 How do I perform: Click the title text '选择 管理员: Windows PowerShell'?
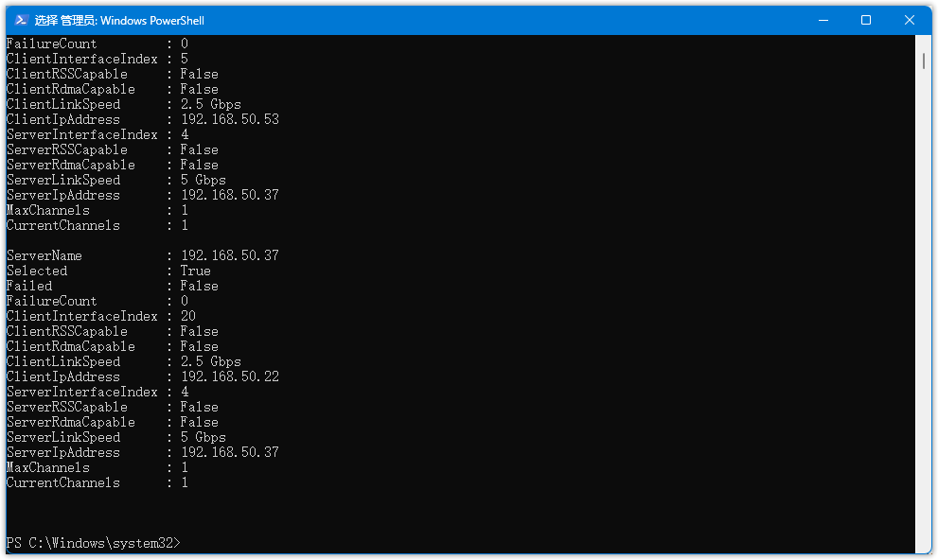119,21
